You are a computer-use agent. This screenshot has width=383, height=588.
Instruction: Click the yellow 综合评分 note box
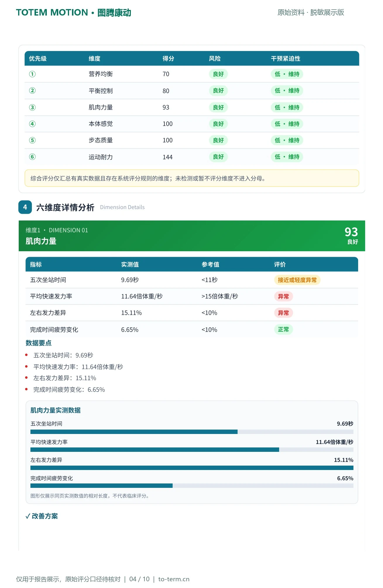tap(192, 178)
